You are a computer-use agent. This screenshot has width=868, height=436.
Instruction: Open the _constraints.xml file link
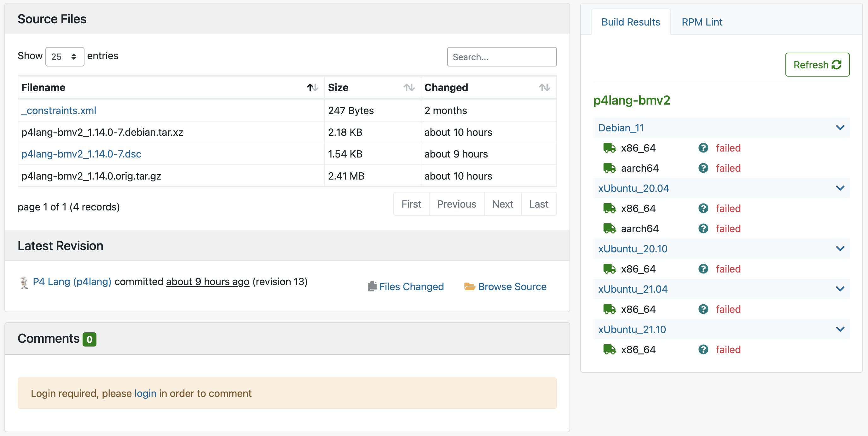(59, 111)
